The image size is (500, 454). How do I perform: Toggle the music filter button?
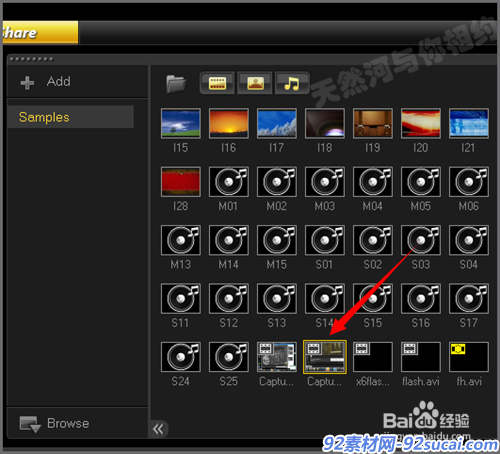point(292,83)
